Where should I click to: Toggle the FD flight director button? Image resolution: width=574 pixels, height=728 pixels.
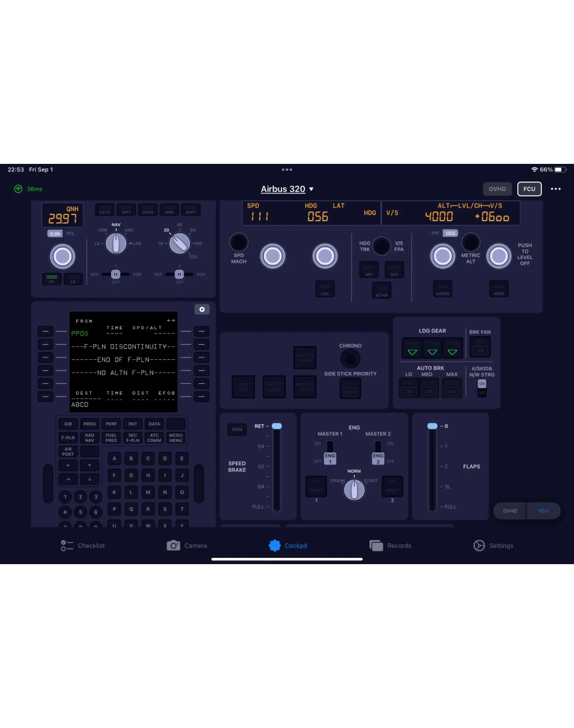(52, 279)
